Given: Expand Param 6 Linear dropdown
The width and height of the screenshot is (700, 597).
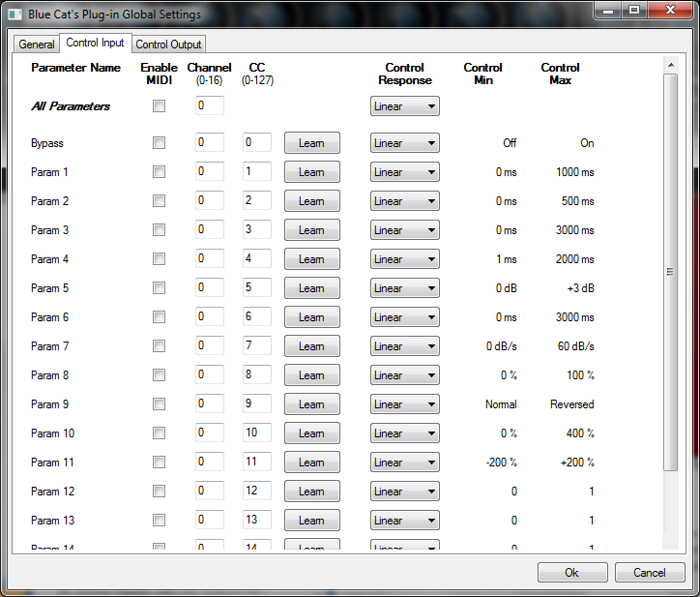Looking at the screenshot, I should (x=405, y=317).
